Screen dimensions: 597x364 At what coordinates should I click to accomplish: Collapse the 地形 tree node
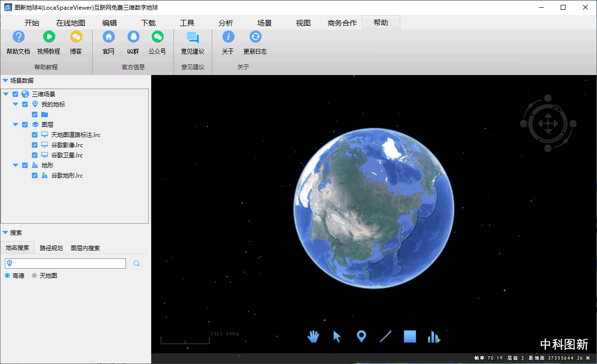pyautogui.click(x=16, y=165)
